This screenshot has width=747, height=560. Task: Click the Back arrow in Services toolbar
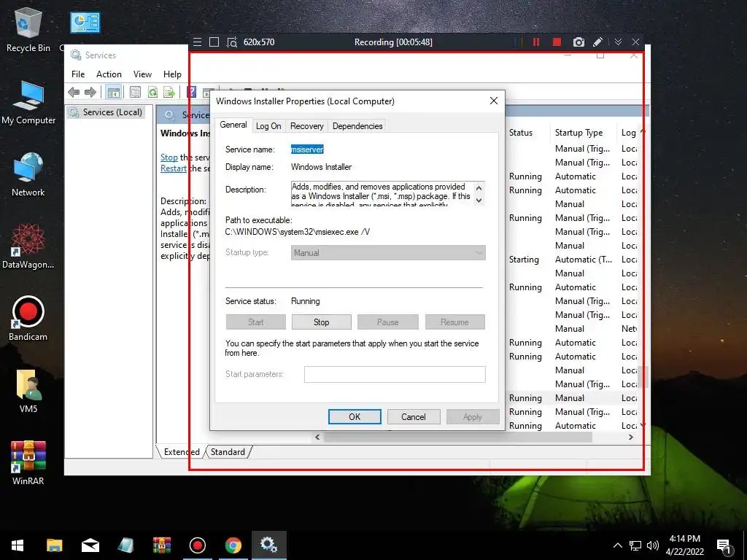pos(74,92)
